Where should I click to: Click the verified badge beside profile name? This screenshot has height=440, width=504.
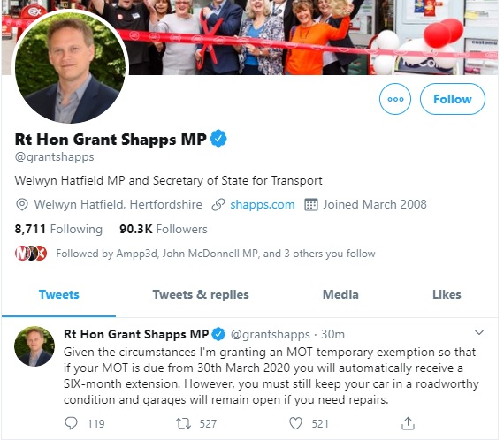[218, 139]
